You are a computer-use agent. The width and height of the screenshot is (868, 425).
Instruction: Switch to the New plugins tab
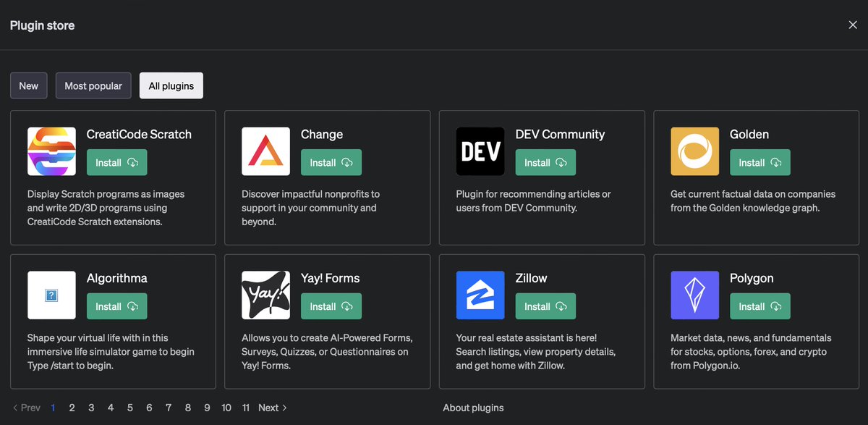coord(28,85)
